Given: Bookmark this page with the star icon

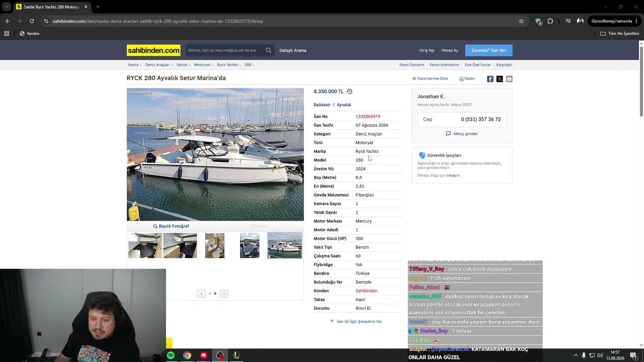Looking at the screenshot, I should 521,21.
